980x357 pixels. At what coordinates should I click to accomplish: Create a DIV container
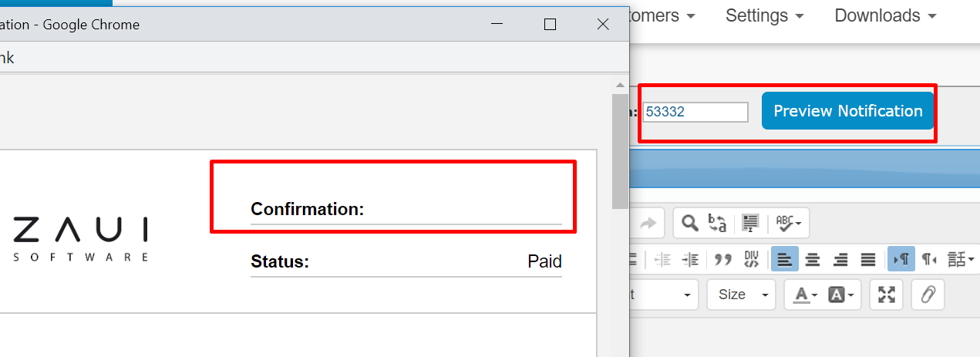tap(752, 259)
